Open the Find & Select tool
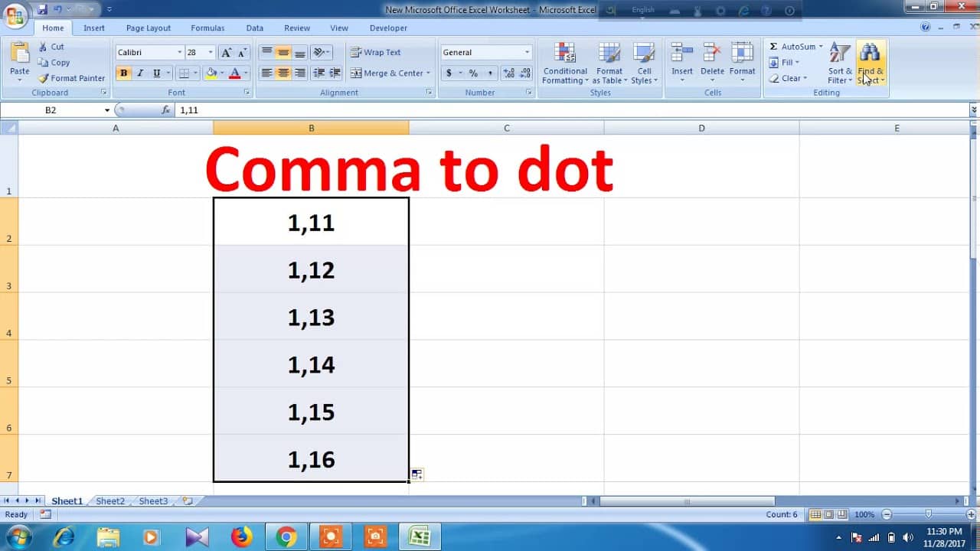The image size is (980, 551). pyautogui.click(x=871, y=63)
